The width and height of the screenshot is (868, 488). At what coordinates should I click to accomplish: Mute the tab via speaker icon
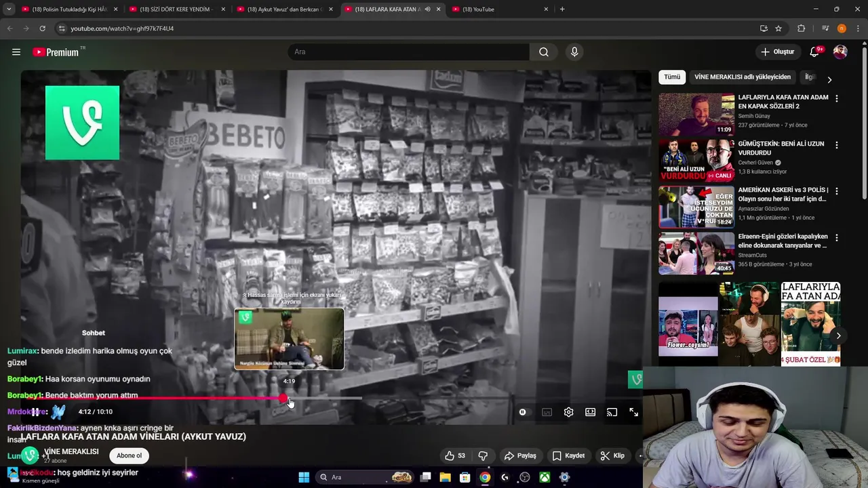(x=427, y=9)
